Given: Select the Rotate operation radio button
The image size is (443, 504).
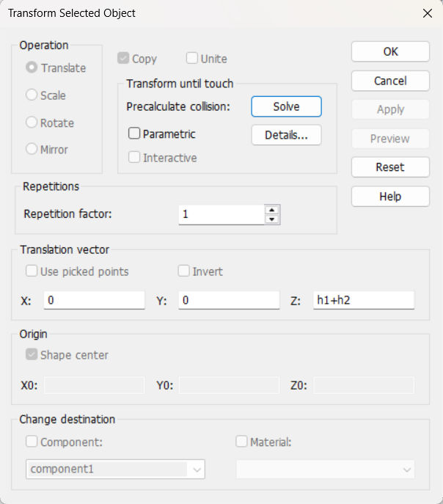Looking at the screenshot, I should point(32,122).
